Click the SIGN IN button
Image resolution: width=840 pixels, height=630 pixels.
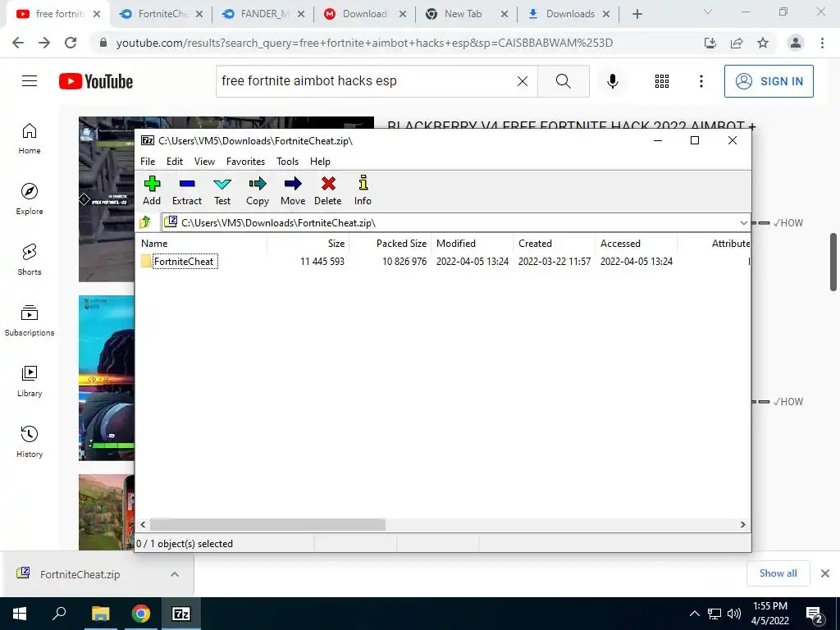[x=769, y=81]
